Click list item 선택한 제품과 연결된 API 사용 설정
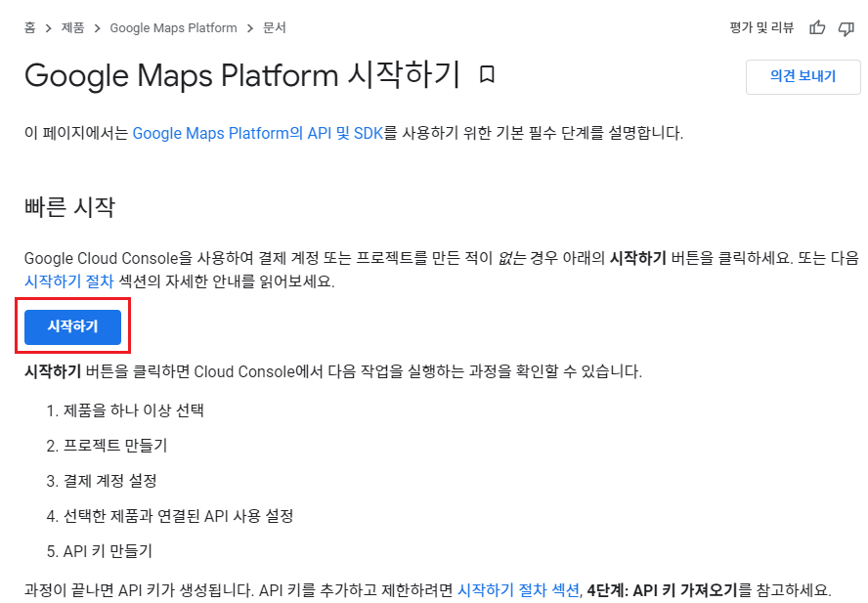 click(178, 516)
